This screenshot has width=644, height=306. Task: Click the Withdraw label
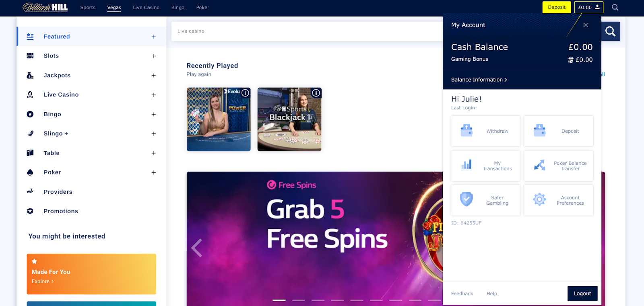pyautogui.click(x=497, y=131)
